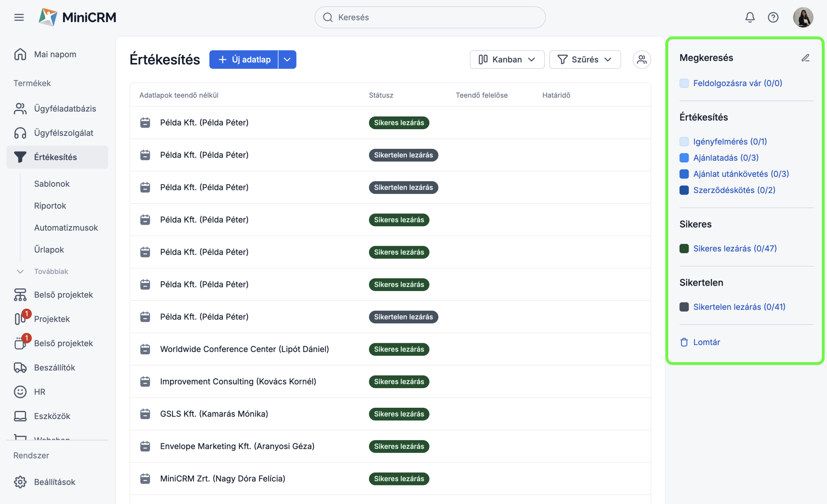This screenshot has width=827, height=504.
Task: Open Beállítások via the gear icon
Action: click(x=20, y=482)
